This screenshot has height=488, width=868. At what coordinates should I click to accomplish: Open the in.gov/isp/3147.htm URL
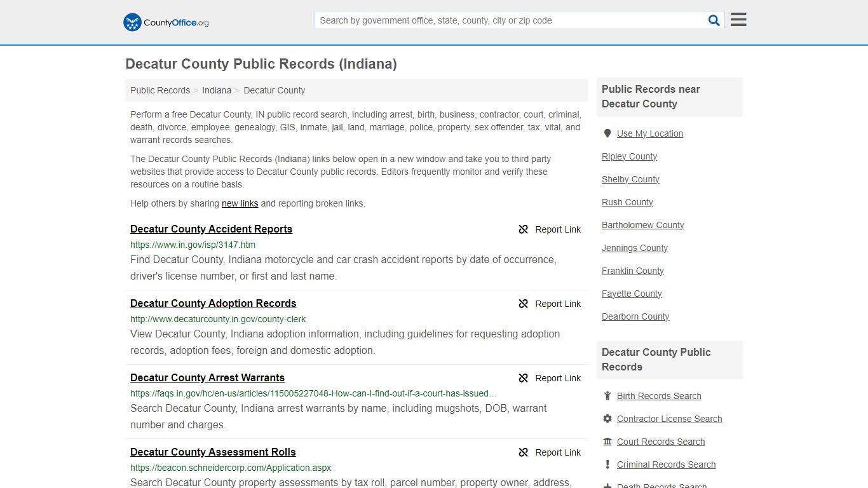[x=193, y=245]
